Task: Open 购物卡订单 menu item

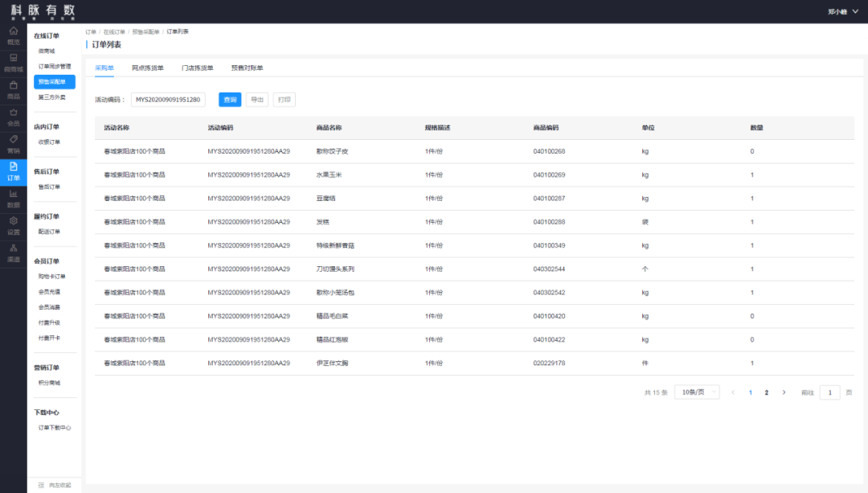Action: 52,277
